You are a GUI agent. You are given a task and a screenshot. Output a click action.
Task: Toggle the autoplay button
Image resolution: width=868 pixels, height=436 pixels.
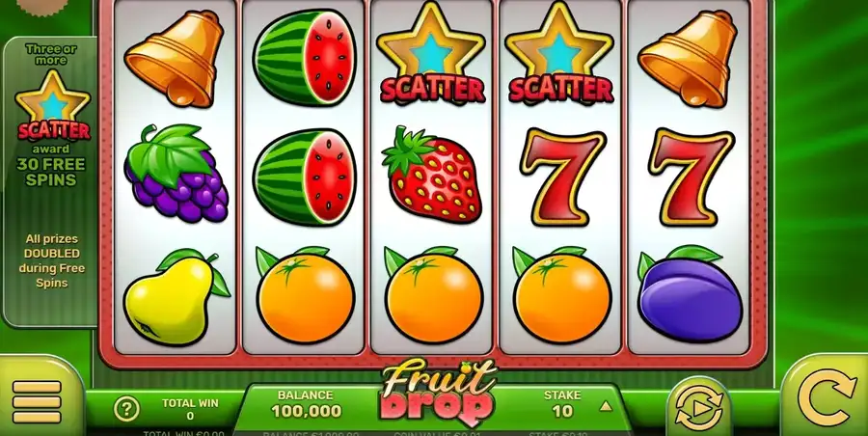[x=698, y=409]
